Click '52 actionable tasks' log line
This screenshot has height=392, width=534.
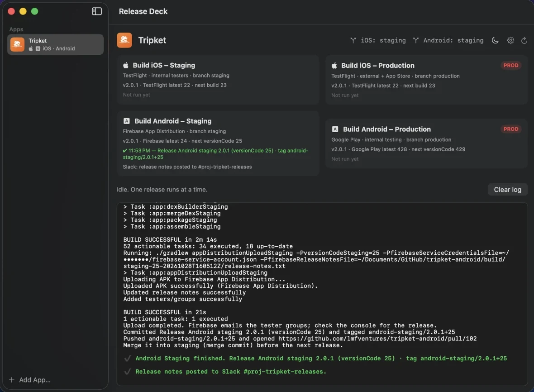[208, 246]
